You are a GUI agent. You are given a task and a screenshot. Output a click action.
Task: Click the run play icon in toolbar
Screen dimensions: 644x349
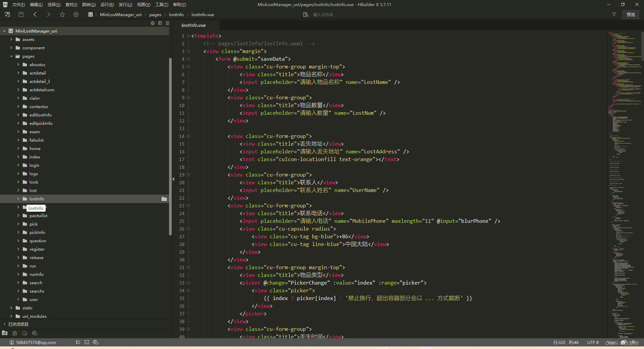pyautogui.click(x=76, y=14)
